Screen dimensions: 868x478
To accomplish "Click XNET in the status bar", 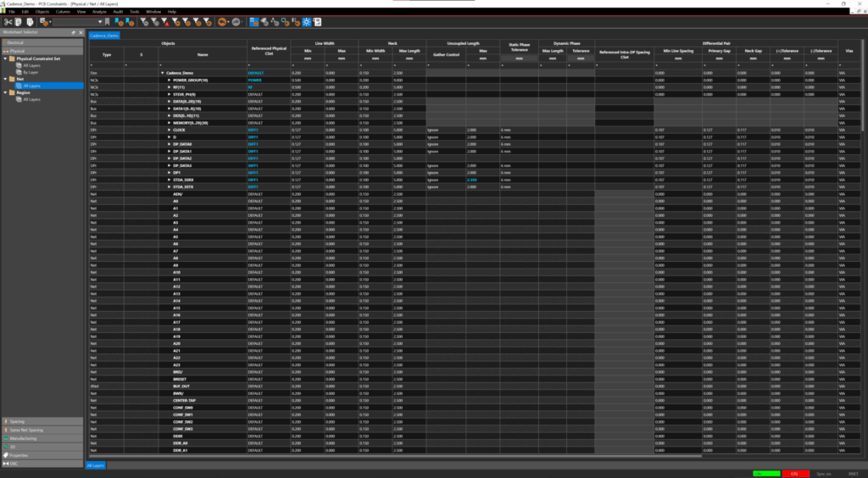I will (853, 474).
